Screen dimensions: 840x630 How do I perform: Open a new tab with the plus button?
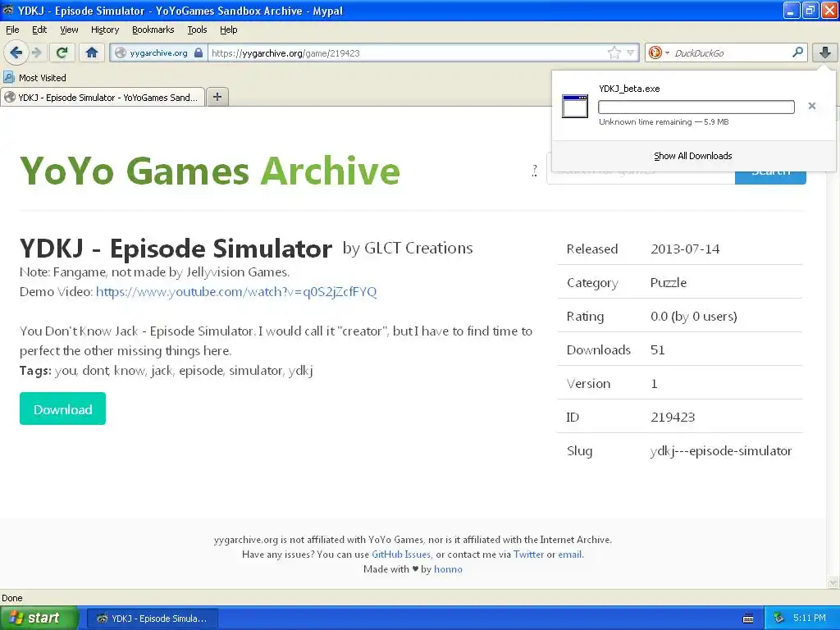tap(217, 97)
